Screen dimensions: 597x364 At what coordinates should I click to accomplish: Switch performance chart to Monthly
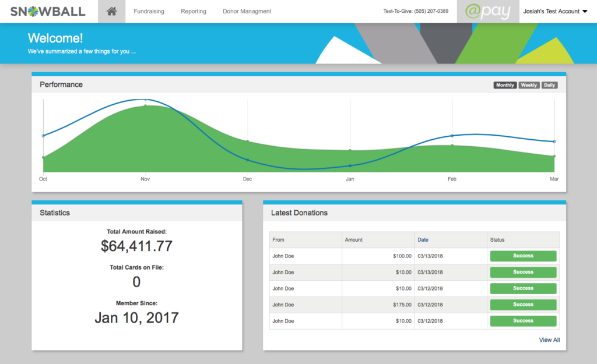point(505,85)
